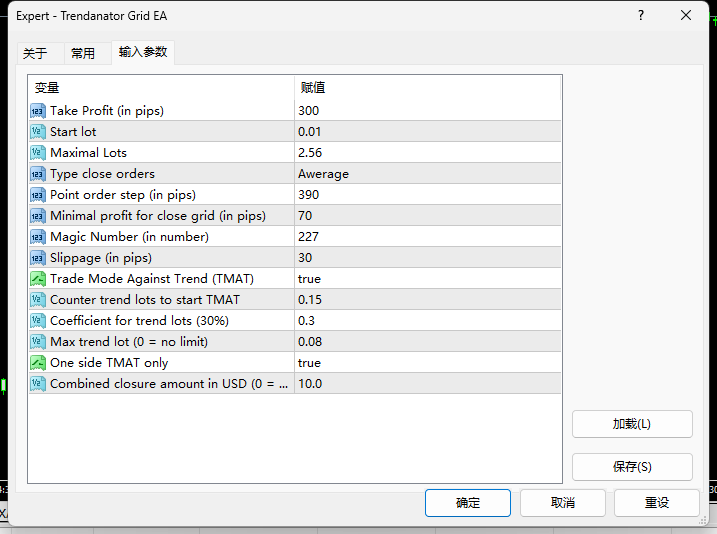Click the help question mark button
This screenshot has height=534, width=717.
point(641,16)
